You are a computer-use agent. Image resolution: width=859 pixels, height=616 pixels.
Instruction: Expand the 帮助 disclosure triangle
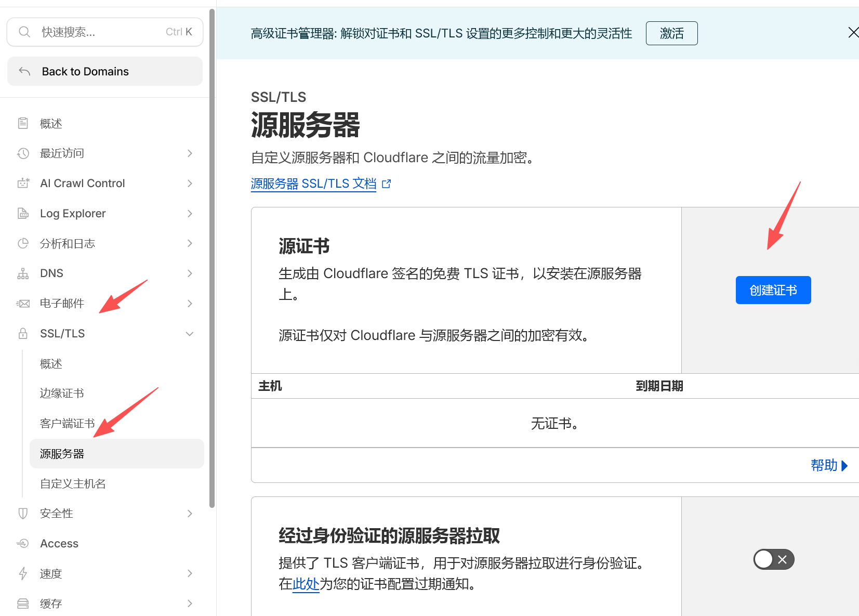(x=844, y=465)
